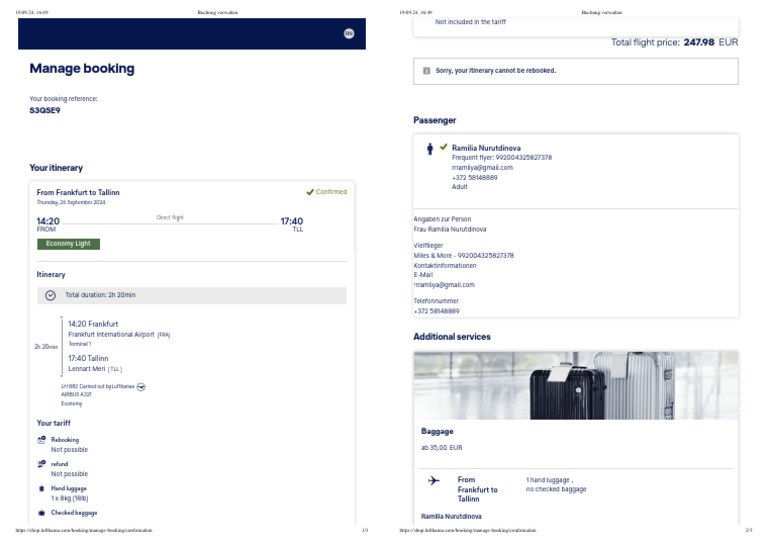This screenshot has height=543, width=768.
Task: Click the 'AIRBUS A321' aircraft text
Action: (76, 394)
